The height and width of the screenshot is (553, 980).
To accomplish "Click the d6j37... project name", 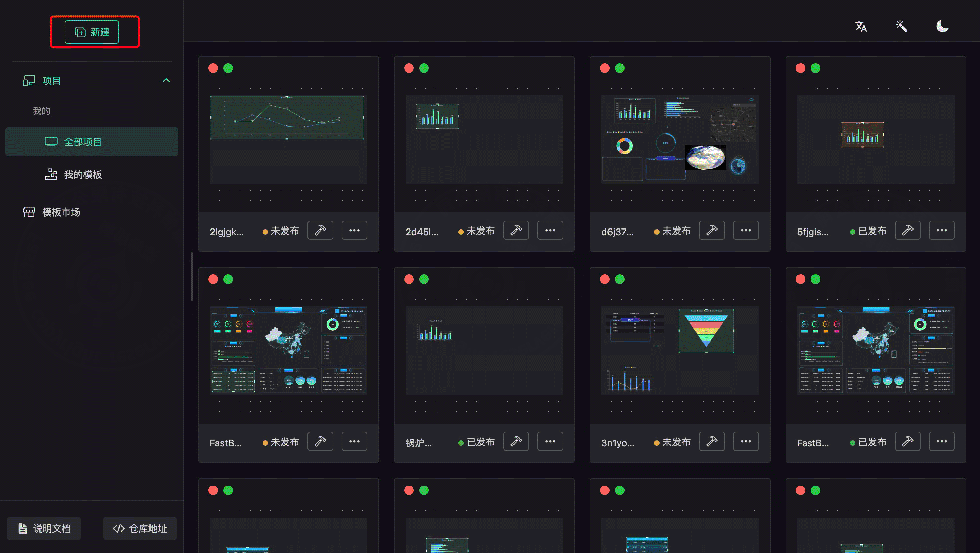I will (x=617, y=232).
